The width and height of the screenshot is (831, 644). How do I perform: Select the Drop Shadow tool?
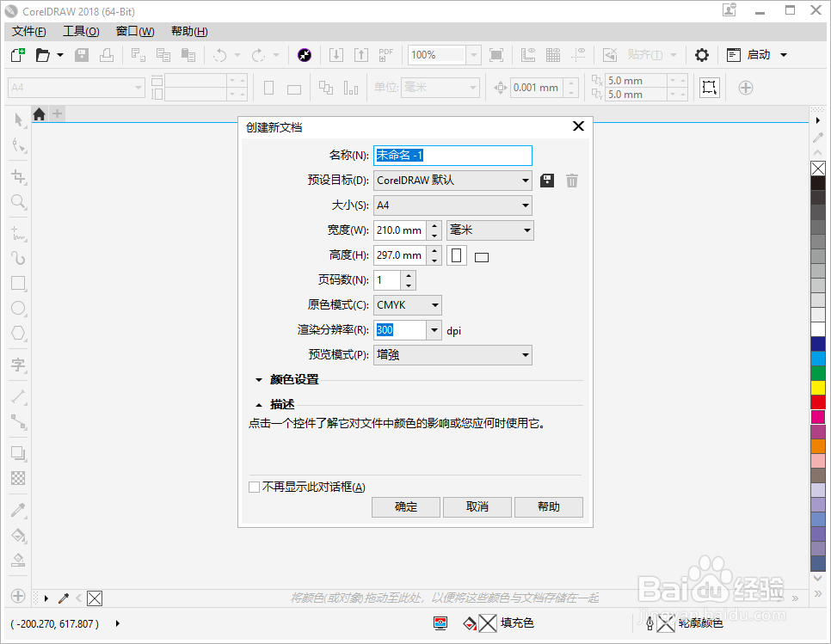pos(19,453)
